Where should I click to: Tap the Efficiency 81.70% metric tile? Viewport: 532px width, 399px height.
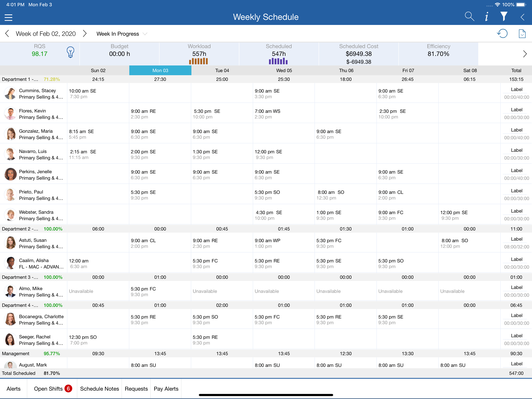[x=439, y=54]
